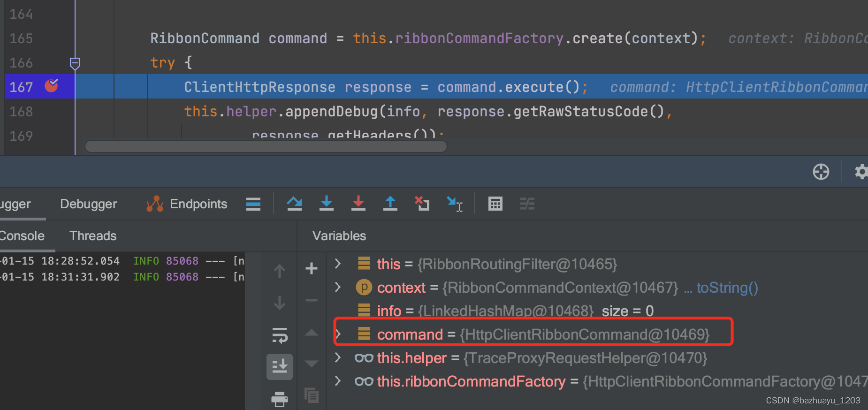Show execution point icon
The height and width of the screenshot is (410, 868).
pos(253,204)
